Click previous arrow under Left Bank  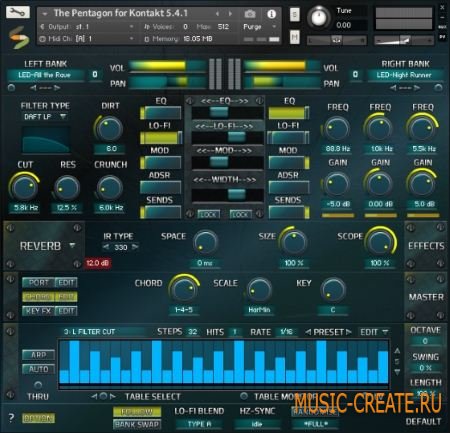click(33, 88)
